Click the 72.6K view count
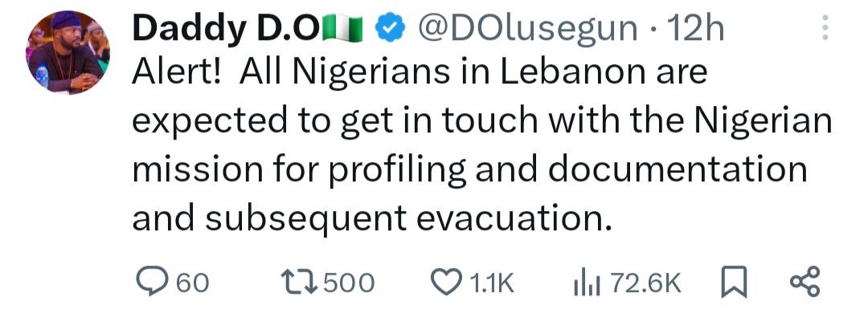Viewport: 868px width, 321px height. [645, 282]
